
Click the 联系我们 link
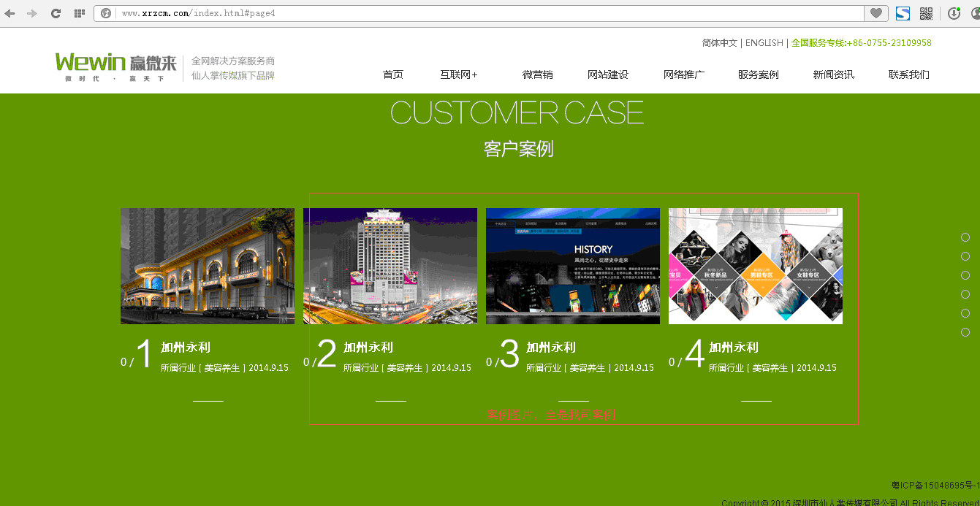[x=908, y=74]
